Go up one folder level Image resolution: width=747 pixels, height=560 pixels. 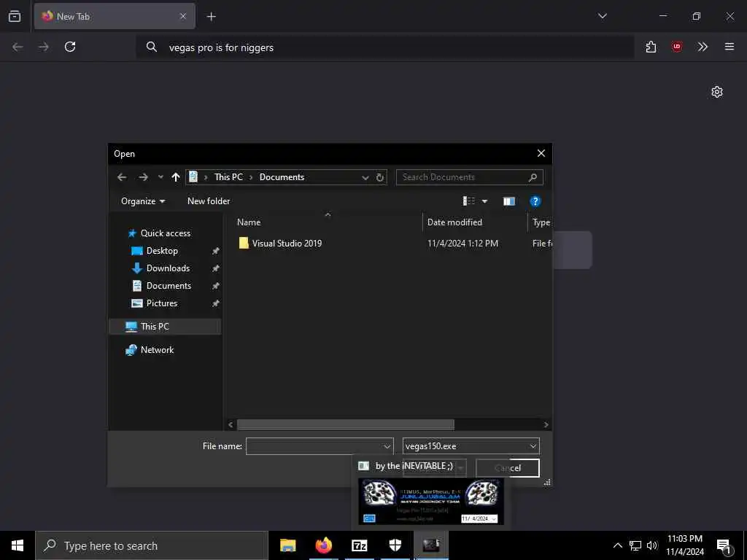pos(176,177)
